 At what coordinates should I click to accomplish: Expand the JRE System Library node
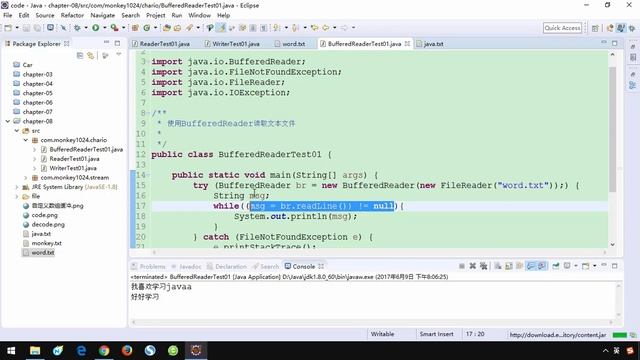(x=17, y=187)
